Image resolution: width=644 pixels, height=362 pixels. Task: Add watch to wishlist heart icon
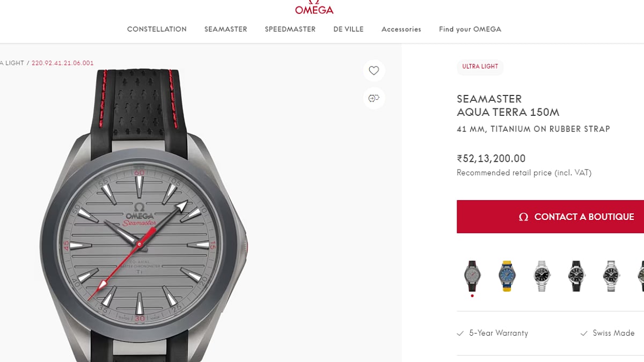point(374,70)
